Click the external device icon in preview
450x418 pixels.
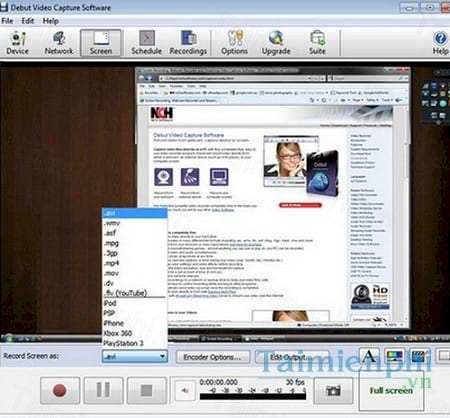[190, 177]
